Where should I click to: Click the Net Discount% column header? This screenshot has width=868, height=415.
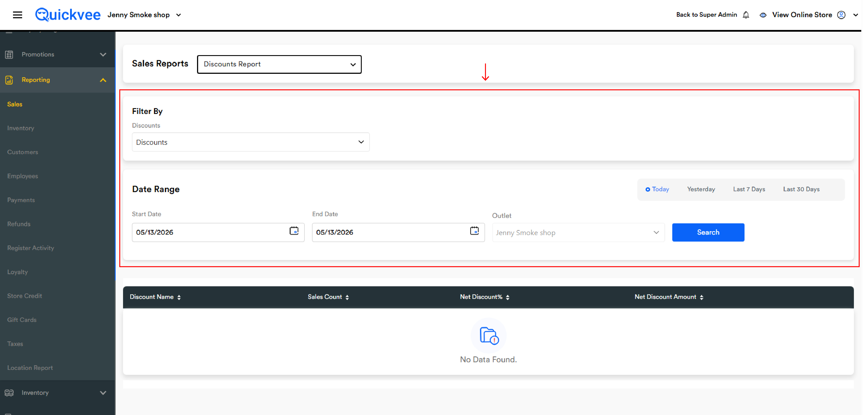click(x=481, y=297)
